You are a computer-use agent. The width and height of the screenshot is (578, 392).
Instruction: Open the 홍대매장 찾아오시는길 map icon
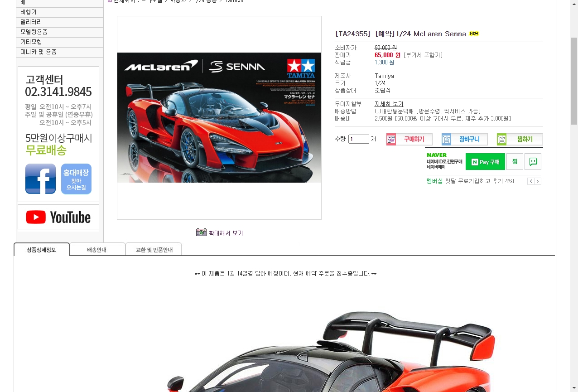coord(76,179)
